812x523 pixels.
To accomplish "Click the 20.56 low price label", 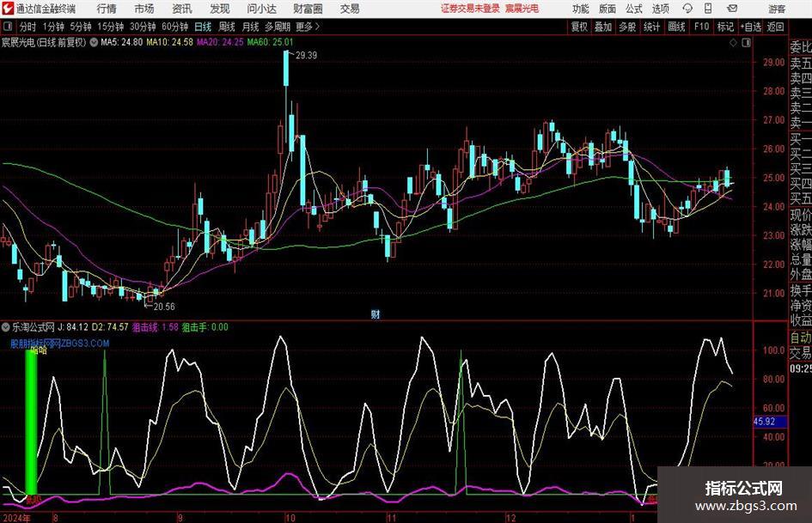I will click(x=164, y=307).
